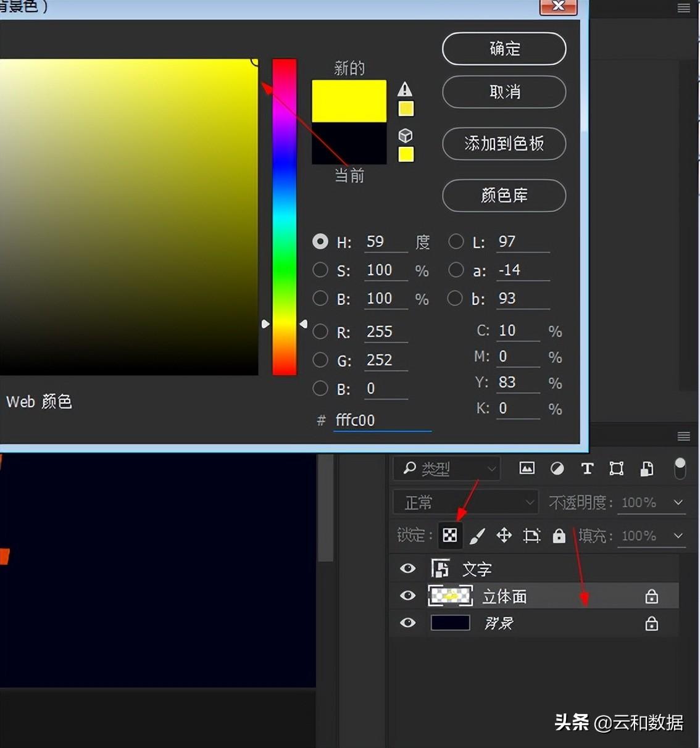Open the 不透明度 opacity dropdown
The image size is (700, 748).
[x=678, y=502]
